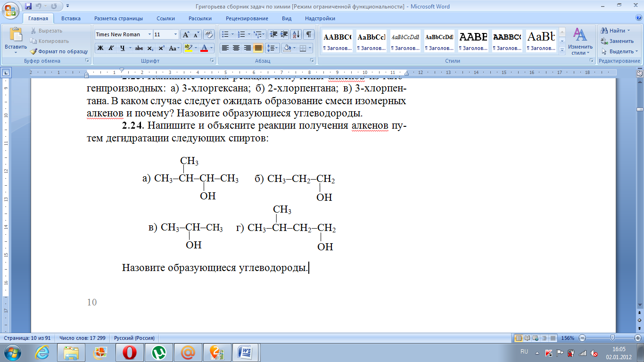
Task: Center the paragraph text
Action: pos(236,48)
